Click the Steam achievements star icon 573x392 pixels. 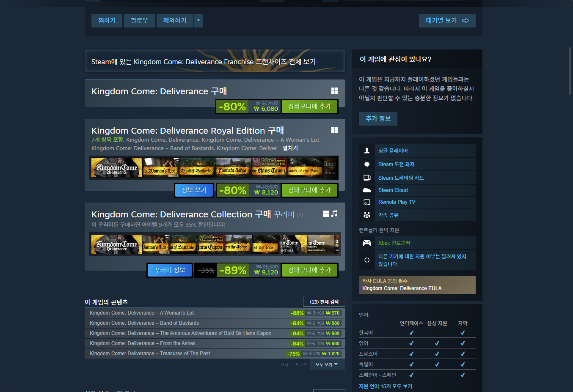click(367, 164)
